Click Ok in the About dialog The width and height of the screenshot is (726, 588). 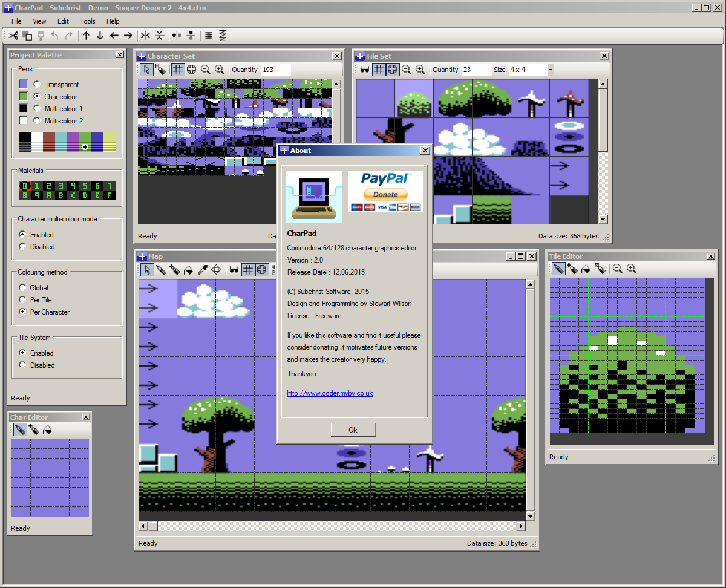click(x=353, y=430)
